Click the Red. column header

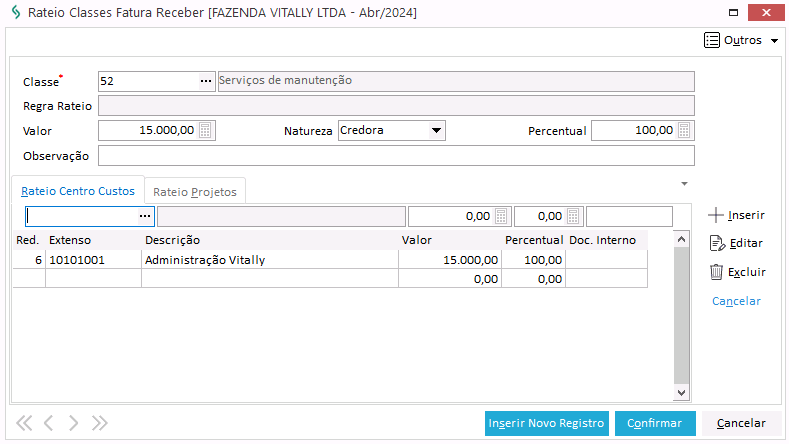(28, 240)
